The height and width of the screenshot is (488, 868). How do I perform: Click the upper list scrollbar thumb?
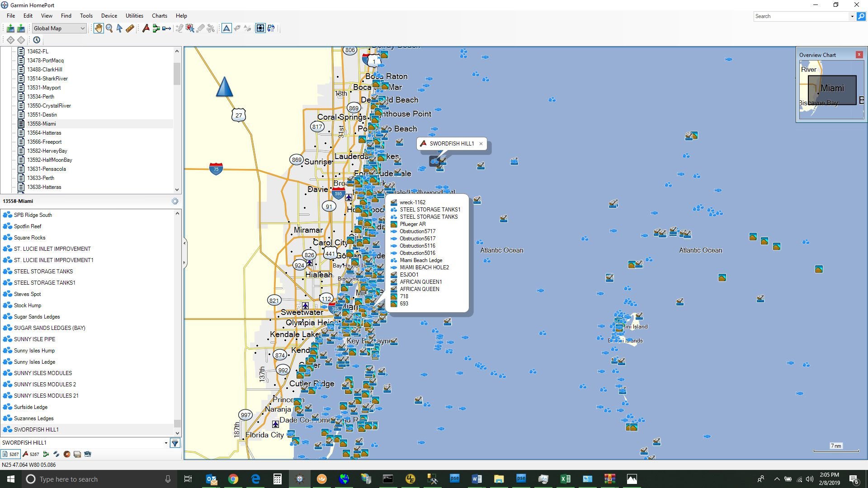click(x=177, y=74)
